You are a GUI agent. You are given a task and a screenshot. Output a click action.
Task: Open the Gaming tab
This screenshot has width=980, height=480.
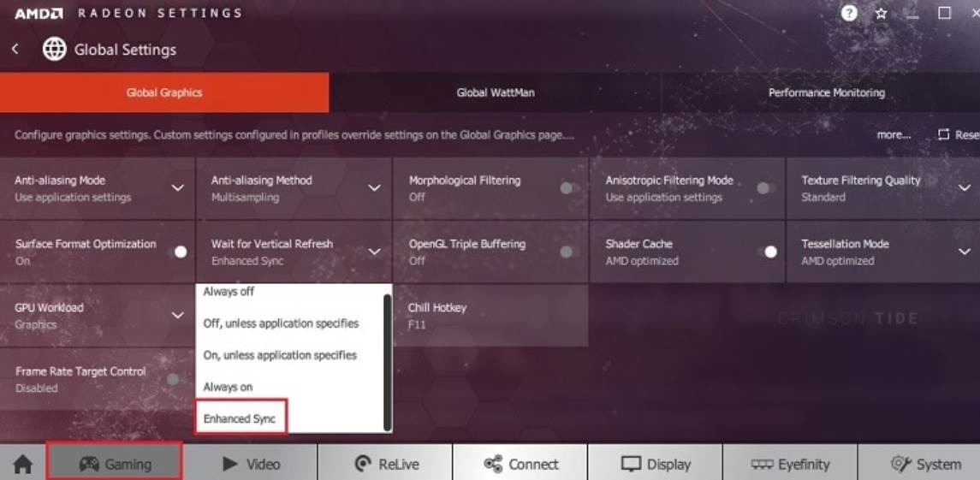(x=115, y=463)
